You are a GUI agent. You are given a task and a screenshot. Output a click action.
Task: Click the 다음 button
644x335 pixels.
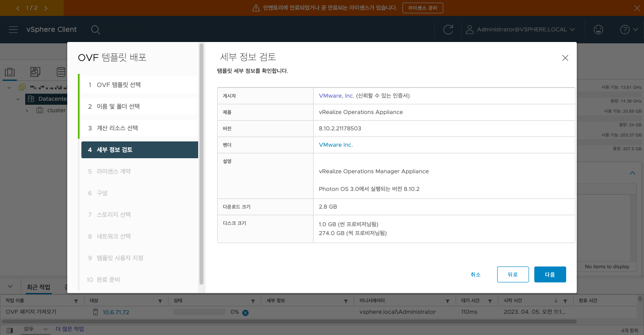point(550,274)
